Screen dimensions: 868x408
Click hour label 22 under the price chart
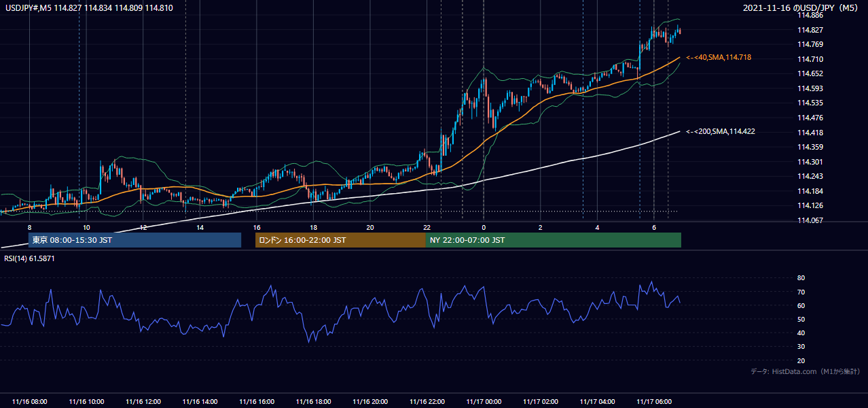[x=427, y=227]
